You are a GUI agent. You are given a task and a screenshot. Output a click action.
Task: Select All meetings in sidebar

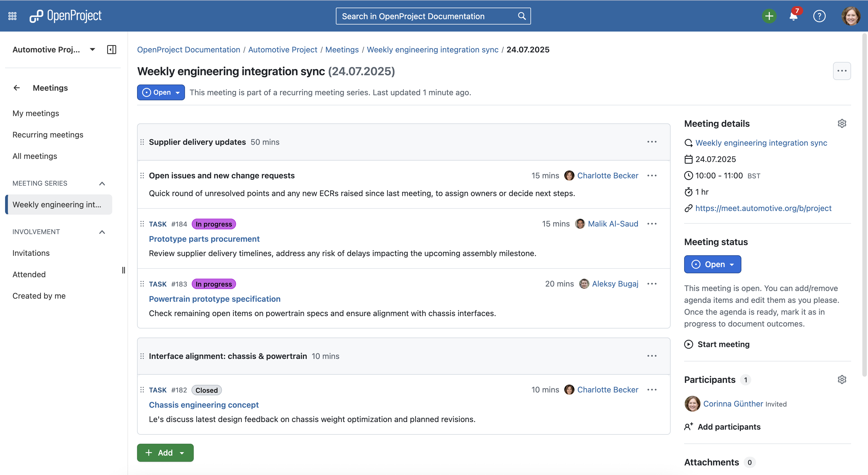[x=35, y=156]
